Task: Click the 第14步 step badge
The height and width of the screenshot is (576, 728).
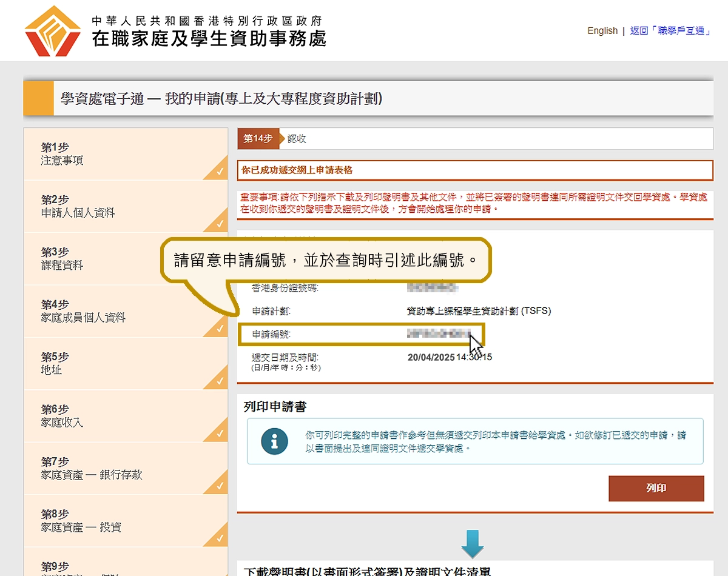Action: pos(258,139)
